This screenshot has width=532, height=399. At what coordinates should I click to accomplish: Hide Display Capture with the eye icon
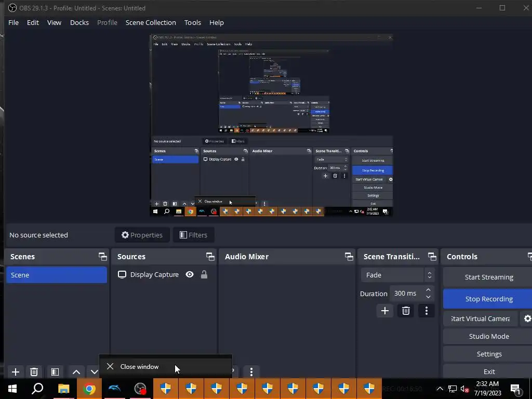coord(190,274)
